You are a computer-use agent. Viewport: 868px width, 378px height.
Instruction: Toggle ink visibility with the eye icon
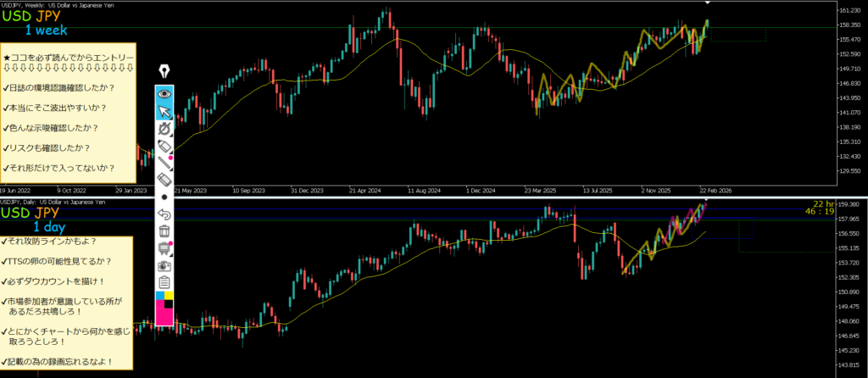pos(164,93)
